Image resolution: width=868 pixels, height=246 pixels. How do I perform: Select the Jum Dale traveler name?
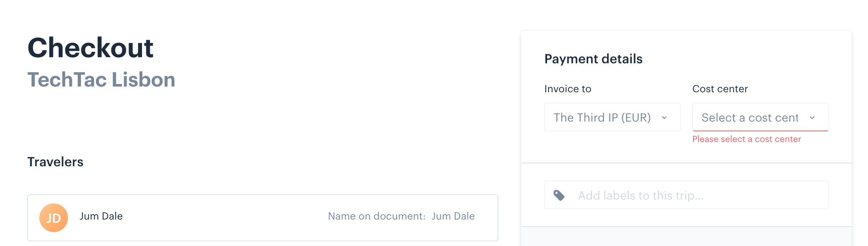(101, 216)
